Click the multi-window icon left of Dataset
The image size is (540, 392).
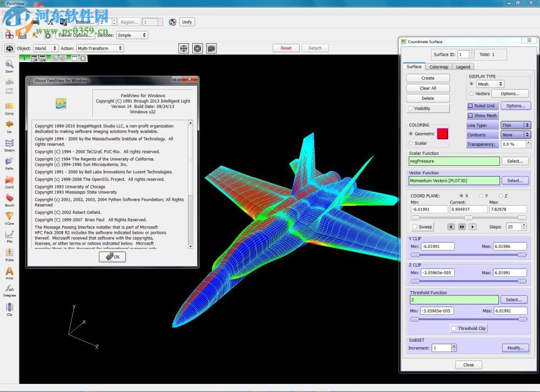63,22
